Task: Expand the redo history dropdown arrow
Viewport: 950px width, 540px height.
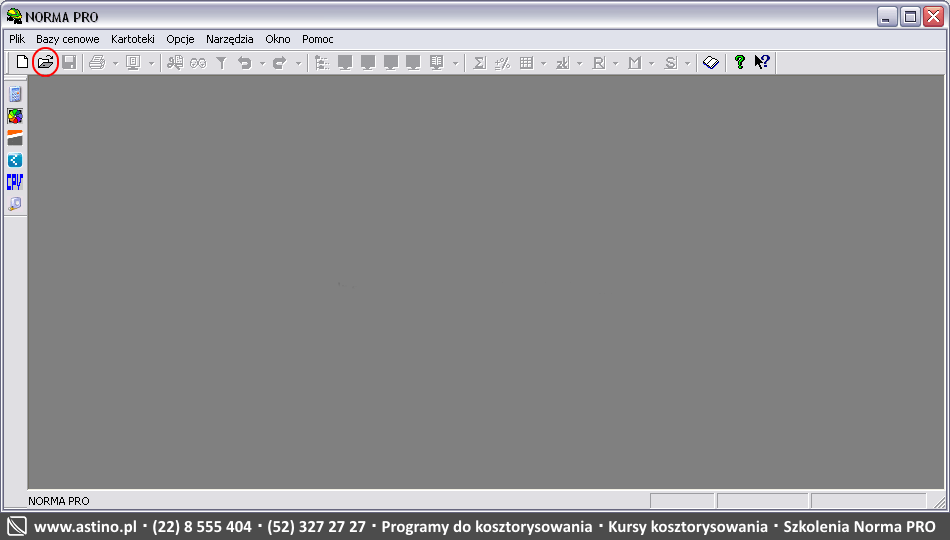Action: [x=298, y=63]
